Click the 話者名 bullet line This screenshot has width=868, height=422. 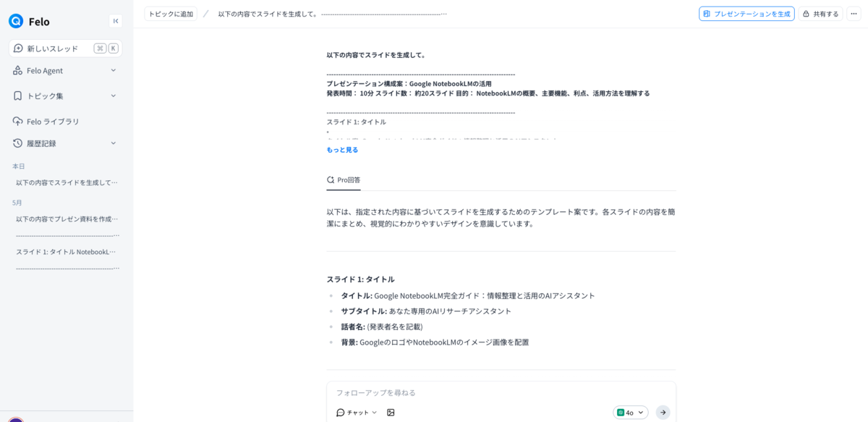click(x=382, y=326)
